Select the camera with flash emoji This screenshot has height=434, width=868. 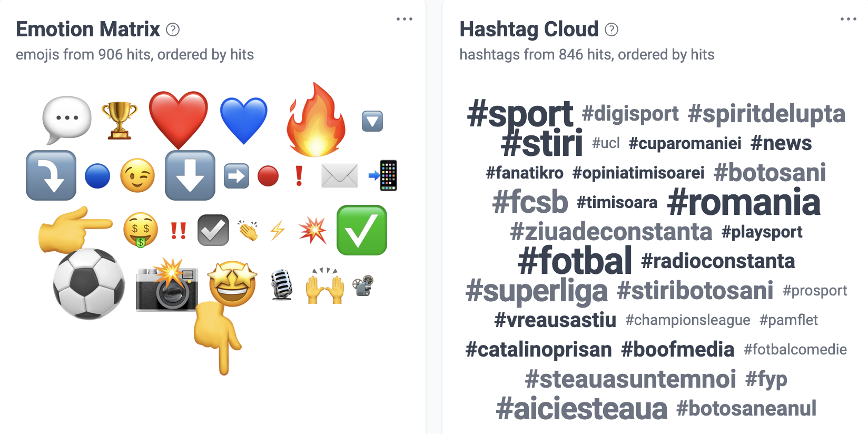tap(167, 285)
